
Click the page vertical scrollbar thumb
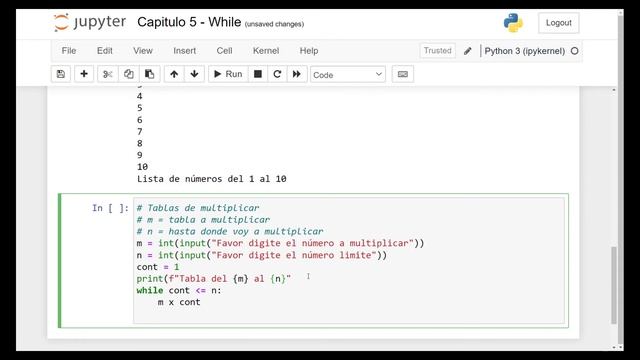pos(613,285)
